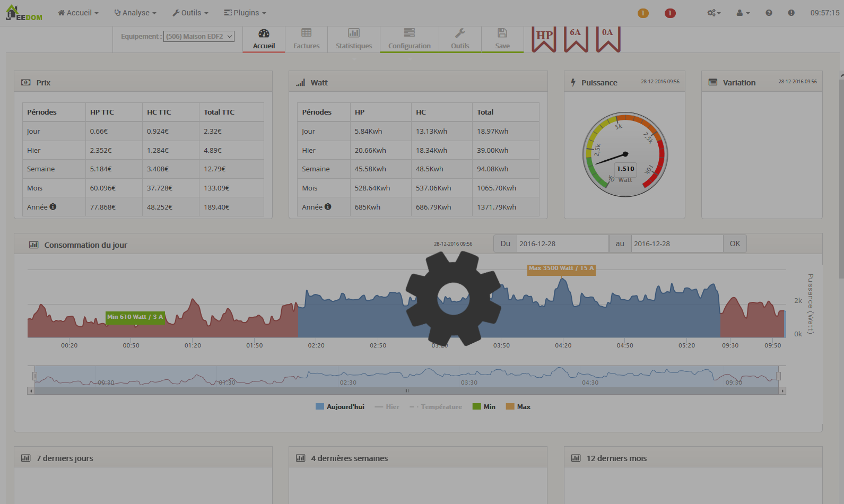Open the Analyse menu
Image resolution: width=844 pixels, height=504 pixels.
[135, 13]
